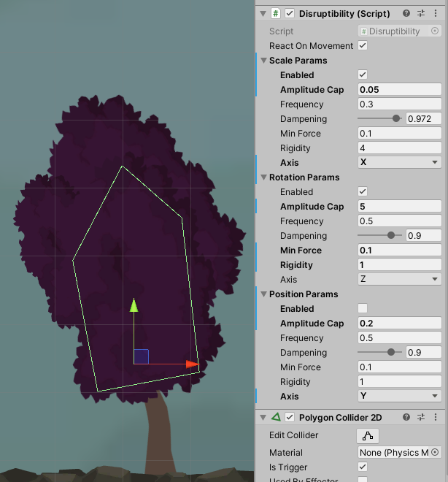This screenshot has width=448, height=482.
Task: Enable the Position Params checkbox
Action: (363, 309)
